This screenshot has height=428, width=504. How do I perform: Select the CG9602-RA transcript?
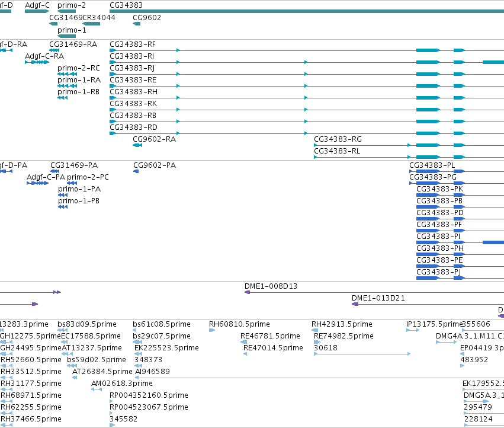point(137,145)
